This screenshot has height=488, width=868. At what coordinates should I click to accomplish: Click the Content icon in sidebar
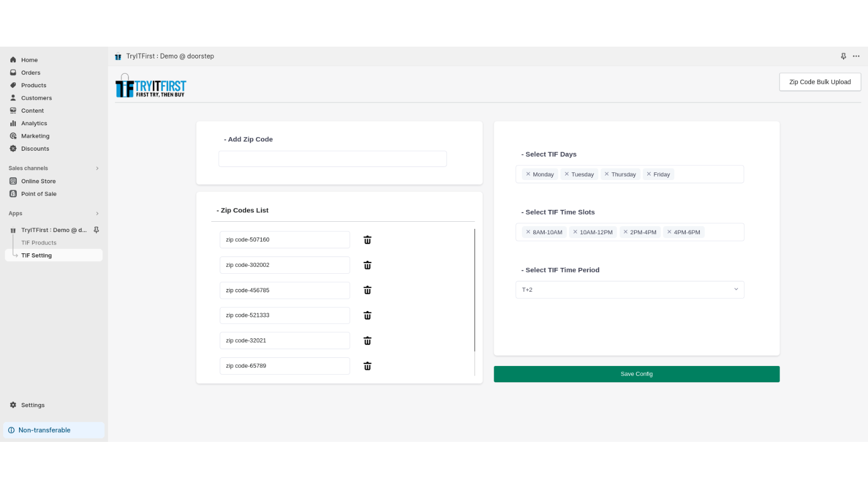pyautogui.click(x=13, y=111)
